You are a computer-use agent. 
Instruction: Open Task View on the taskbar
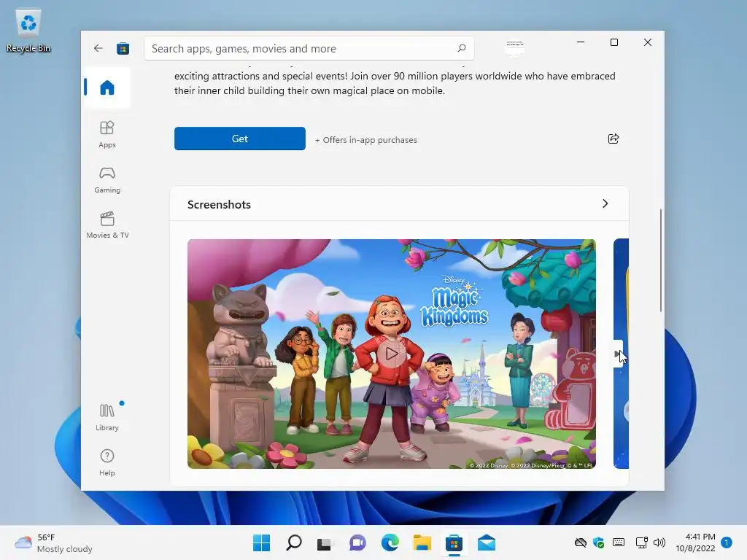pyautogui.click(x=325, y=542)
